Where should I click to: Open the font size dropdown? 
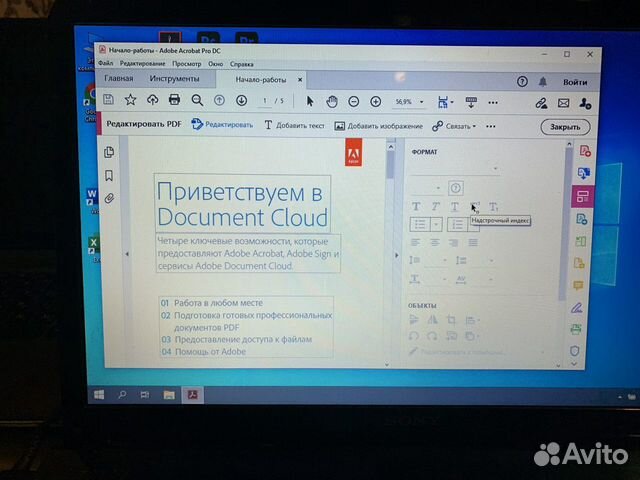point(426,188)
